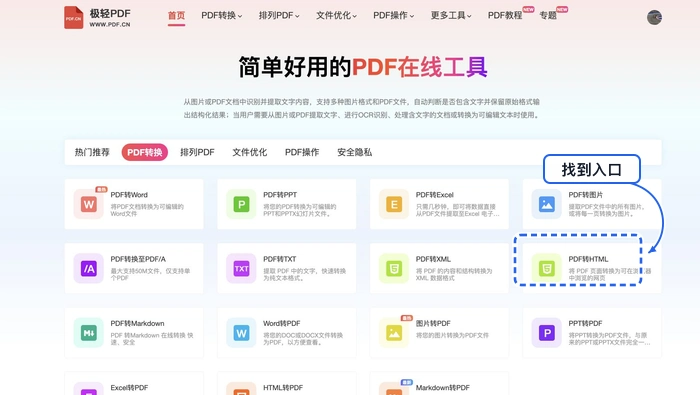This screenshot has height=395, width=700.
Task: Click the 极轻PDF logo icon
Action: coord(74,17)
